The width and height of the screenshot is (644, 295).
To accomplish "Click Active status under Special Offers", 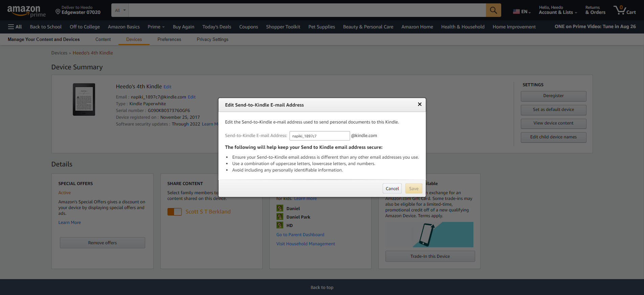I will click(64, 192).
